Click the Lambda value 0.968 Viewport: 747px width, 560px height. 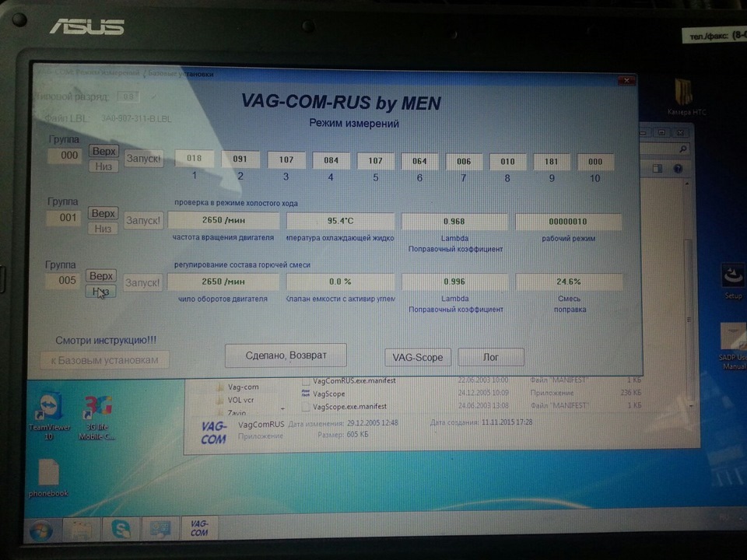(454, 222)
